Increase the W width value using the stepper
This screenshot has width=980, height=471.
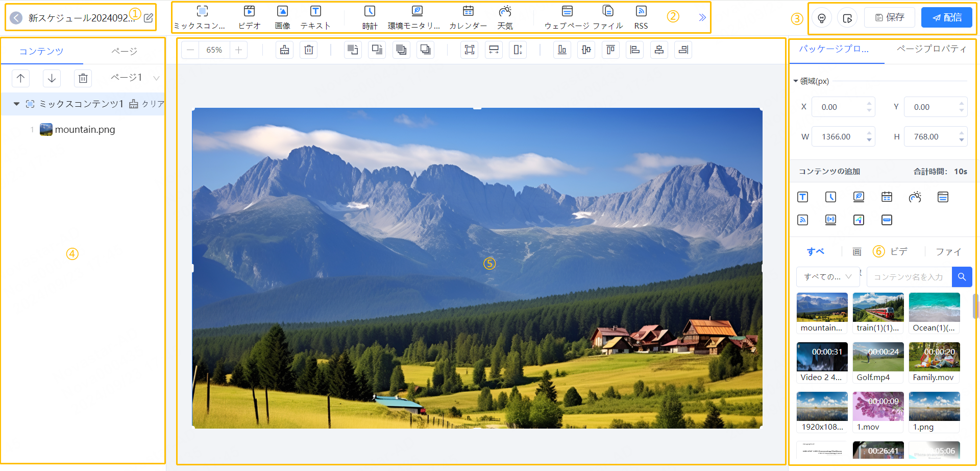tap(869, 133)
